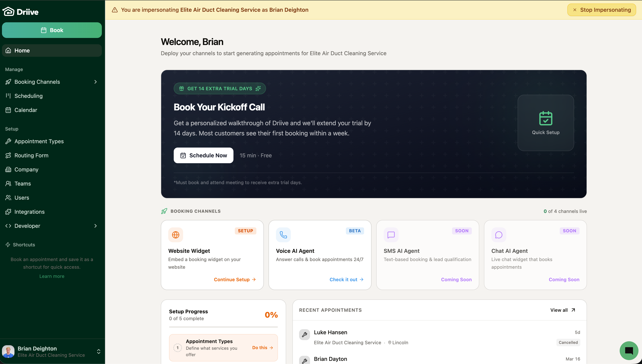This screenshot has width=642, height=364.
Task: Click the Driive logo icon
Action: pyautogui.click(x=8, y=12)
